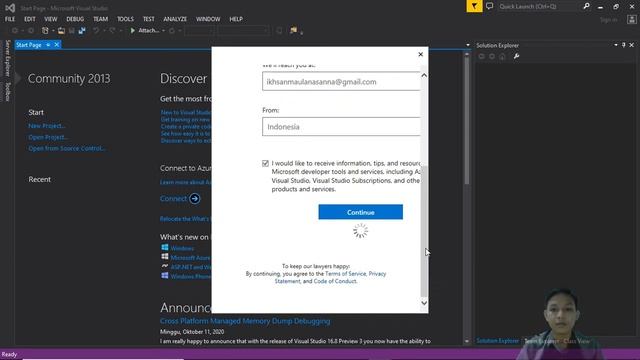Toggle the receive information and tips checkbox
The height and width of the screenshot is (360, 640).
pos(265,163)
